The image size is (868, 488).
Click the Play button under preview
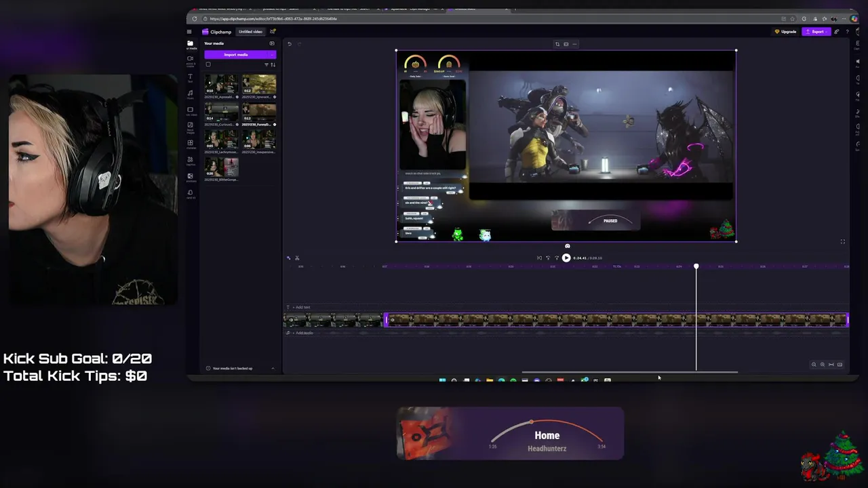(566, 258)
